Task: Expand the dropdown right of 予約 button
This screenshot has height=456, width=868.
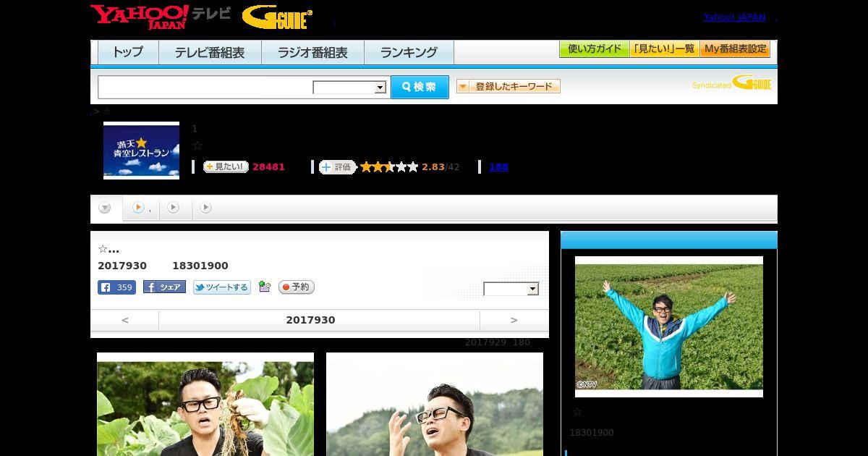Action: pos(511,289)
